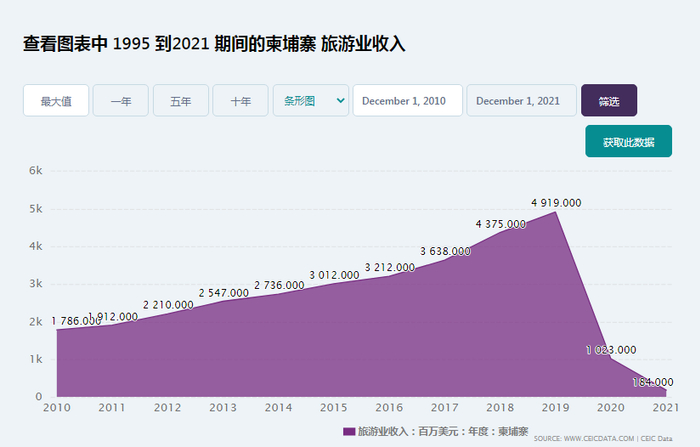700x447 pixels.
Task: Click the 4 375.000 data label
Action: (500, 223)
